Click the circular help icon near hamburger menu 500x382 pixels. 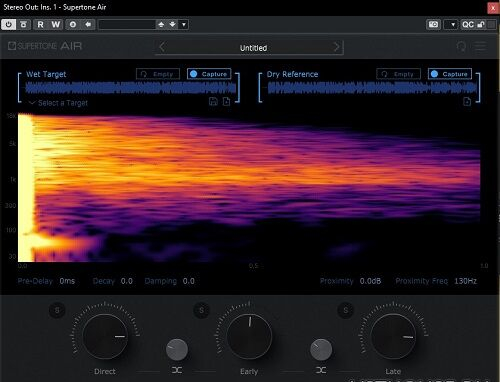[461, 46]
